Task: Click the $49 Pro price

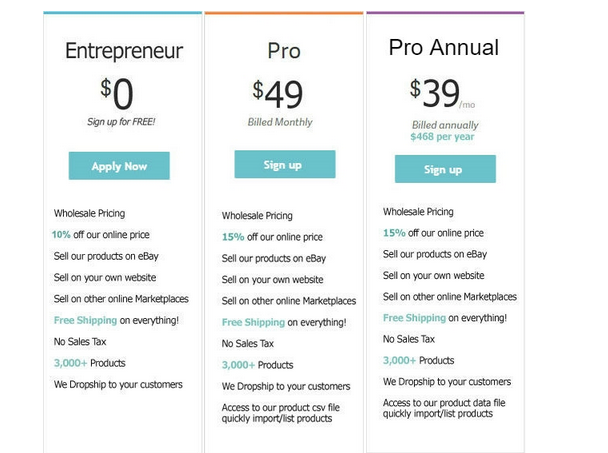Action: click(x=278, y=94)
